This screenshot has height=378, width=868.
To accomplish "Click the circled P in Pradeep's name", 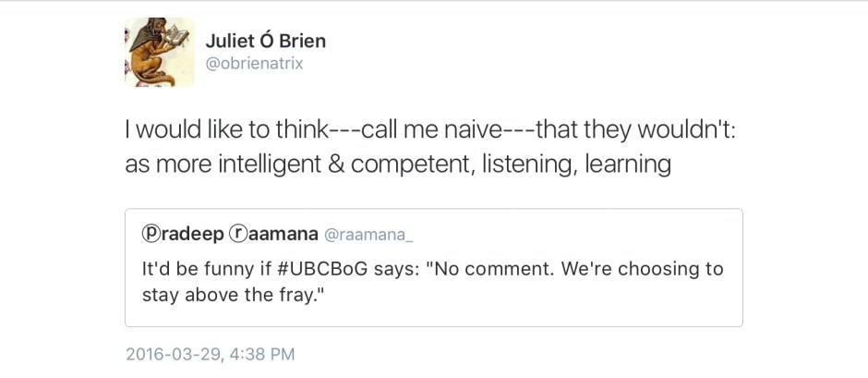I will (151, 235).
